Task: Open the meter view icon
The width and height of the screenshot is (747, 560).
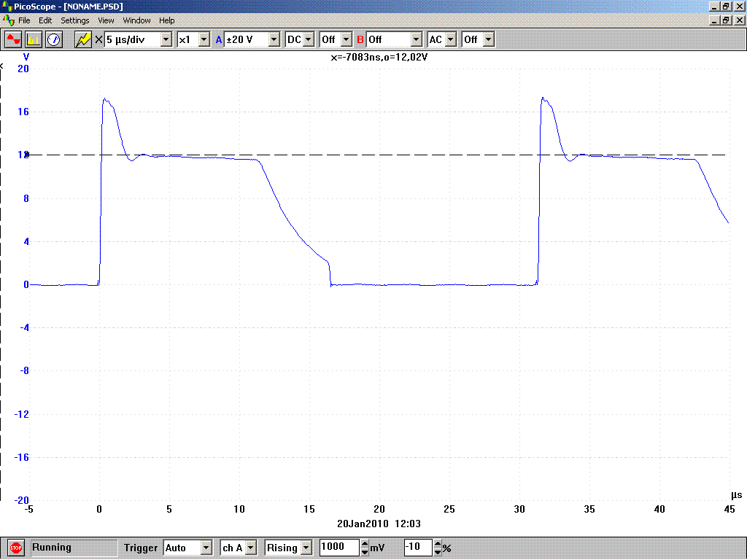Action: point(54,39)
